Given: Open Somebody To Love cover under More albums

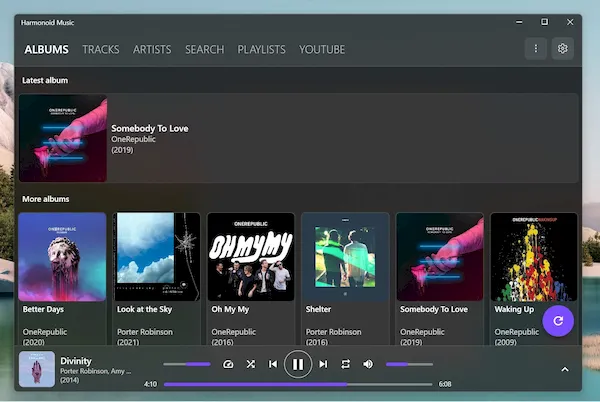Looking at the screenshot, I should click(x=440, y=257).
